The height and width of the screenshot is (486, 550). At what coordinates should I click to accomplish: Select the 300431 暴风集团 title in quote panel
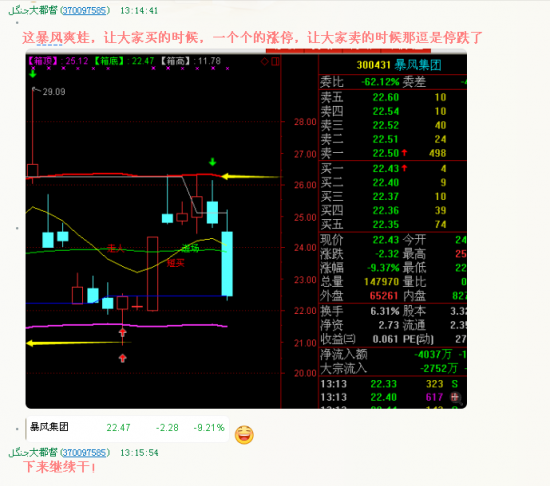(399, 65)
